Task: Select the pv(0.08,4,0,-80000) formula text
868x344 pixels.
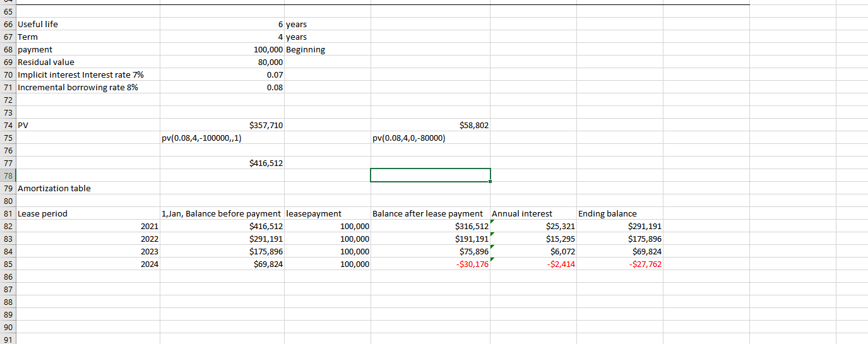Action: [x=409, y=138]
